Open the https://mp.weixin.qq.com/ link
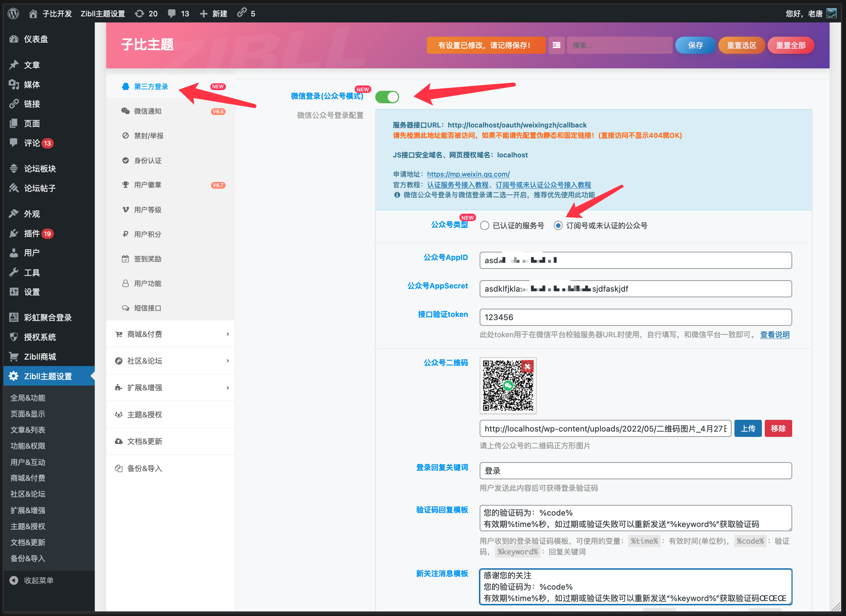This screenshot has height=616, width=846. 469,174
